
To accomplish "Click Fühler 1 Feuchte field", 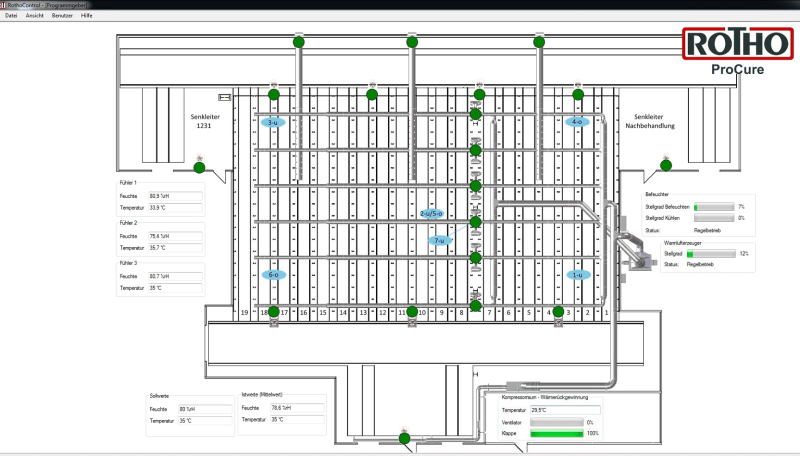I will pyautogui.click(x=175, y=196).
